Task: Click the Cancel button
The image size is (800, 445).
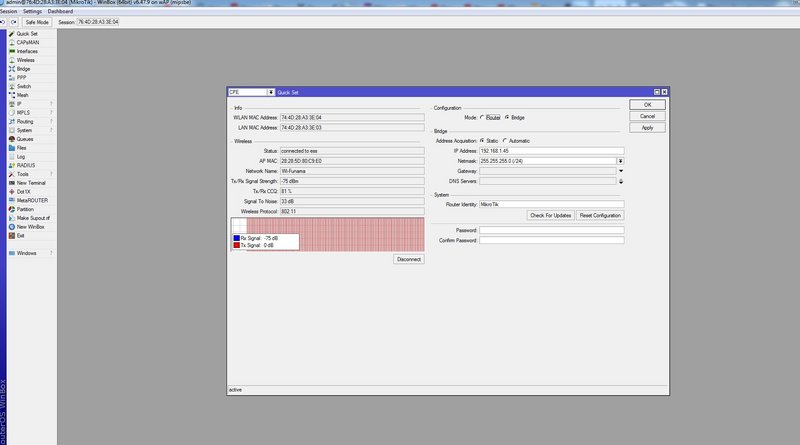Action: pos(647,116)
